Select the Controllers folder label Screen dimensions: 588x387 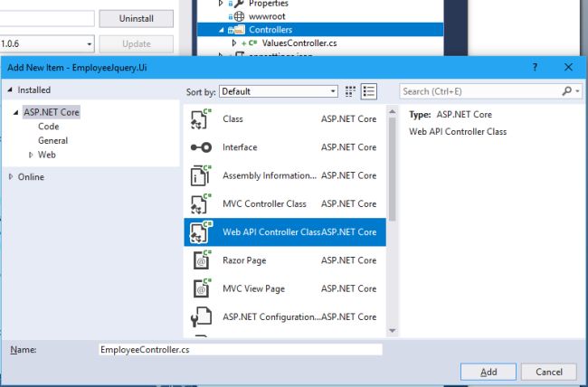pyautogui.click(x=270, y=30)
